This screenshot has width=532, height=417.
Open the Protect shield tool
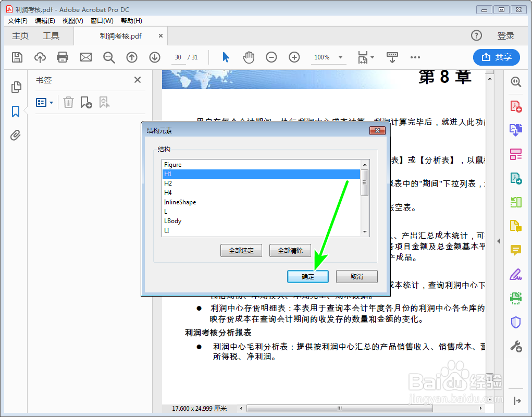[x=516, y=322]
